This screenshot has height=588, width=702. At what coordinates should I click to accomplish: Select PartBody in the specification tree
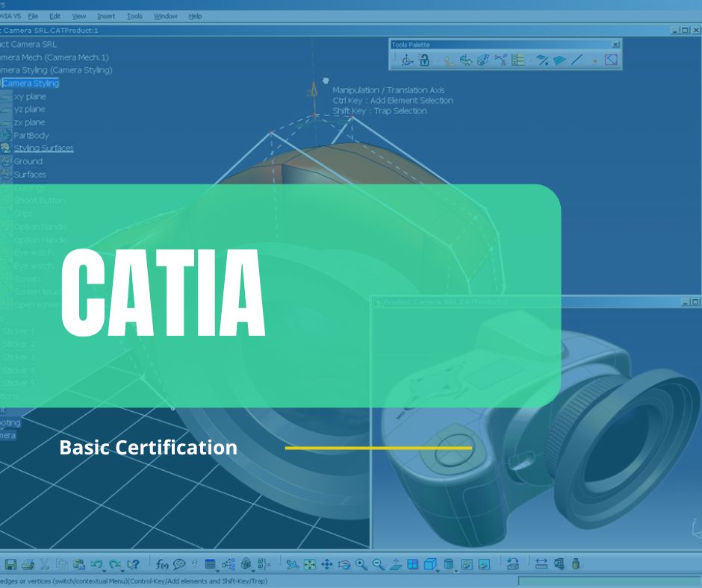[x=31, y=135]
